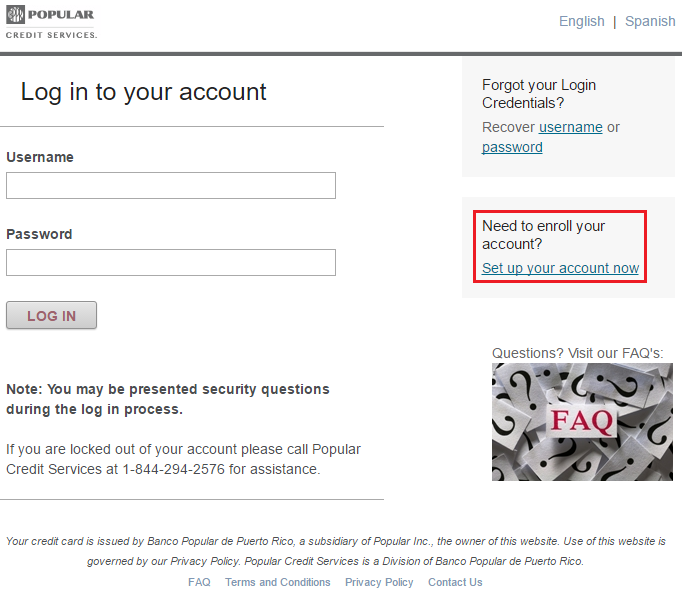View the Privacy Policy footer link

(379, 582)
